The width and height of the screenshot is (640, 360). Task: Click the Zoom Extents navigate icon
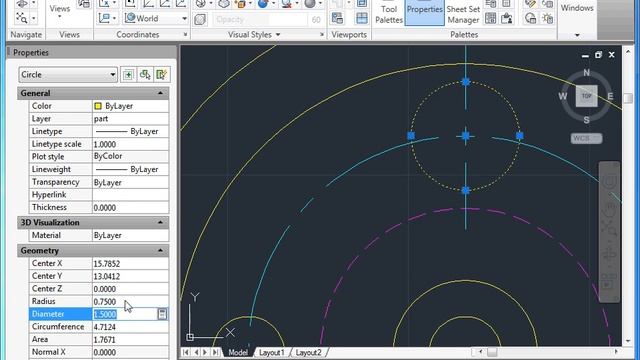point(21,18)
